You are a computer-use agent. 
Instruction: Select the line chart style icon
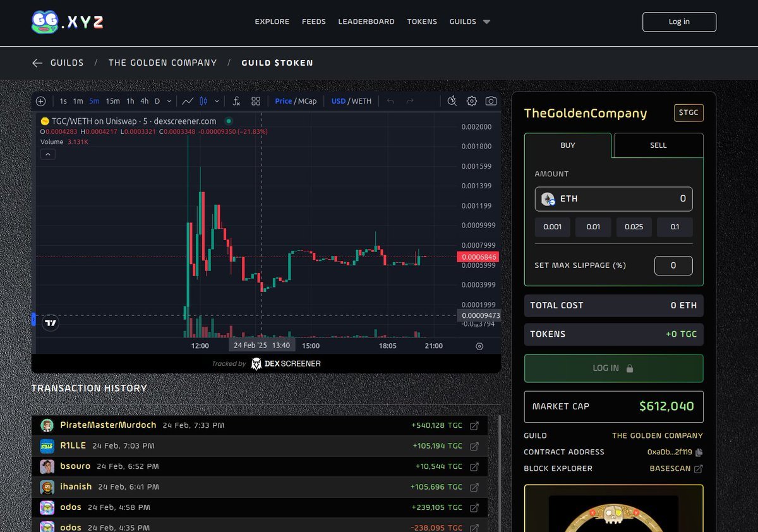(188, 101)
